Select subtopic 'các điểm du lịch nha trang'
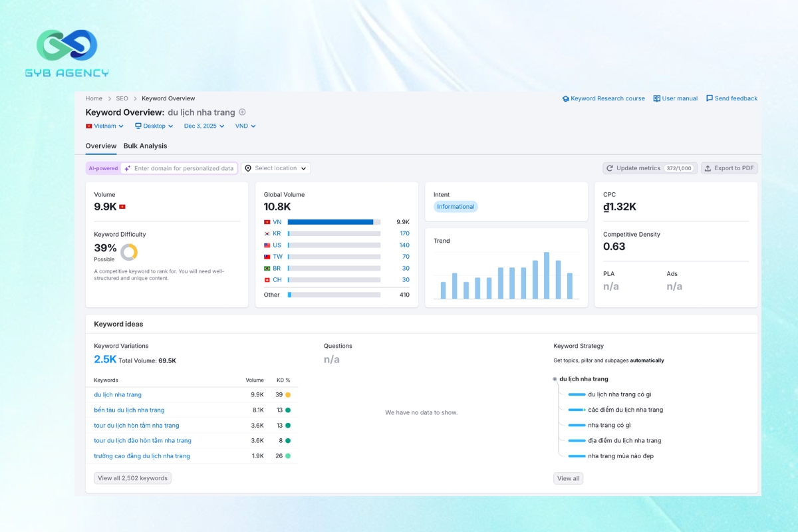 coord(626,410)
